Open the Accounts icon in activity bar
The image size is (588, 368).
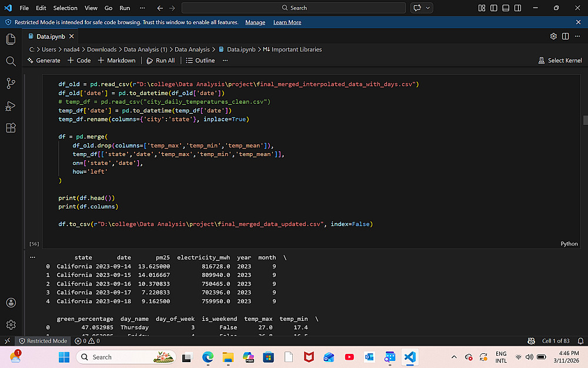click(x=11, y=303)
